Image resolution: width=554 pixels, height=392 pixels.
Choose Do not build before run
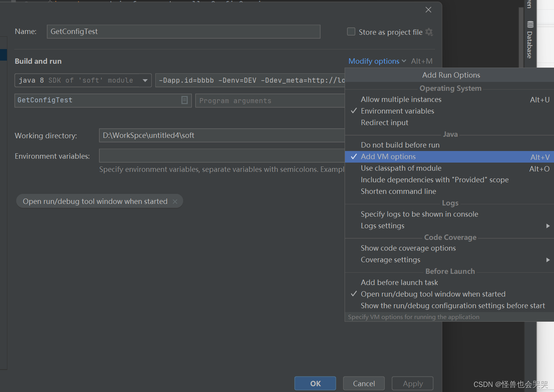[400, 145]
